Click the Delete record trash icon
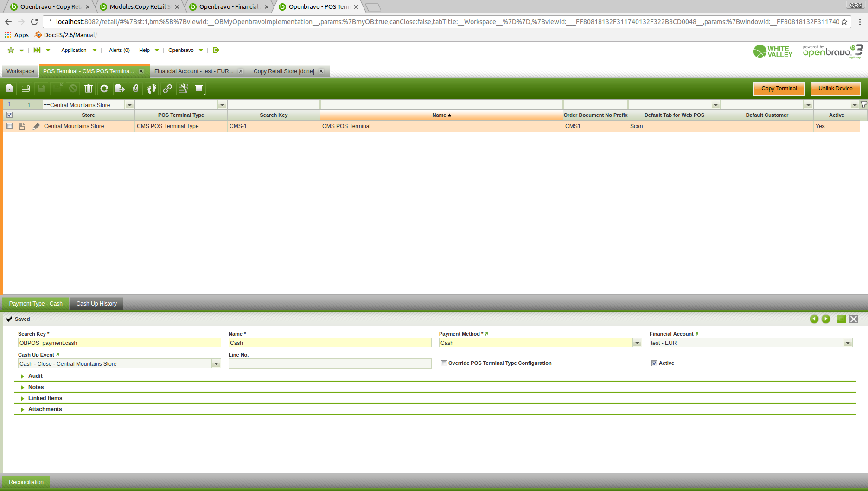 (x=89, y=89)
